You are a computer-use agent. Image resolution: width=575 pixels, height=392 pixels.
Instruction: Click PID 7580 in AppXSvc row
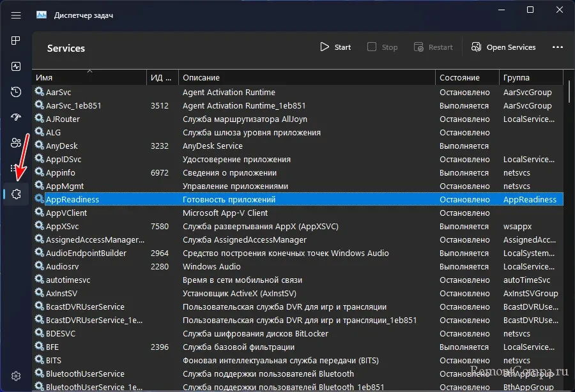coord(160,227)
